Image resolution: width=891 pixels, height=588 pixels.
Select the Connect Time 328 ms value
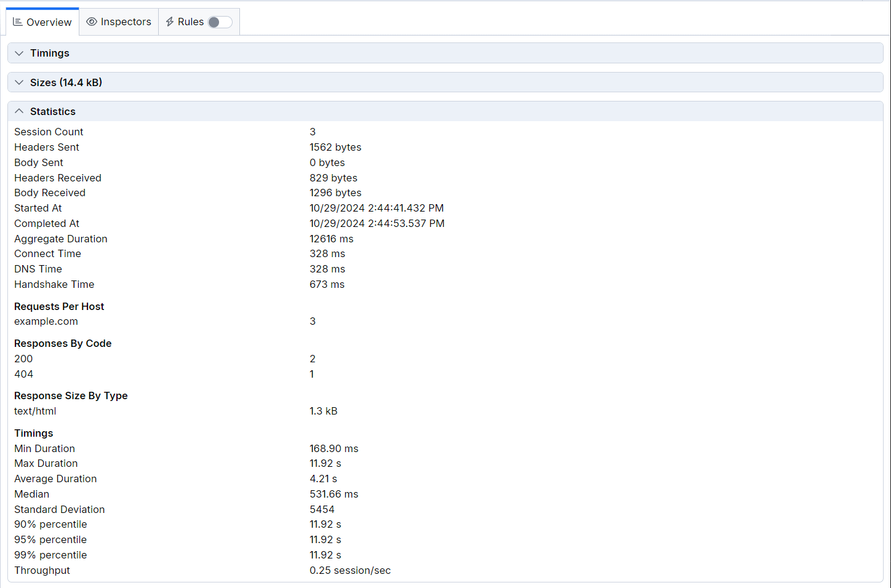327,253
